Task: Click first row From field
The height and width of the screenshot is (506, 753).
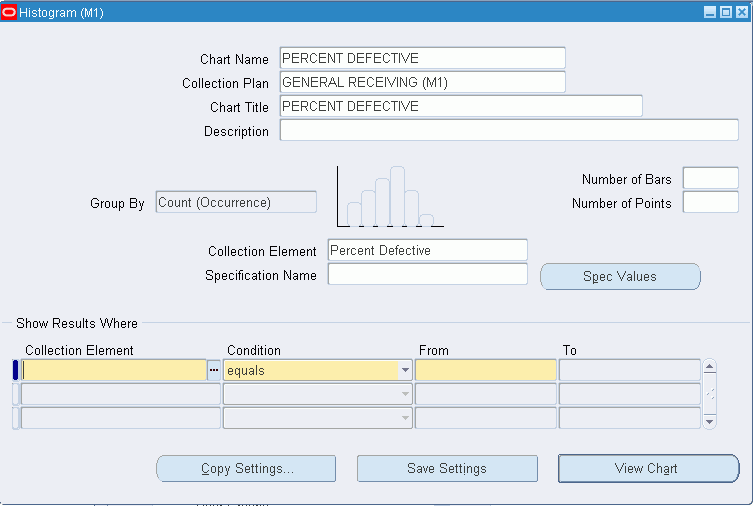Action: tap(486, 370)
